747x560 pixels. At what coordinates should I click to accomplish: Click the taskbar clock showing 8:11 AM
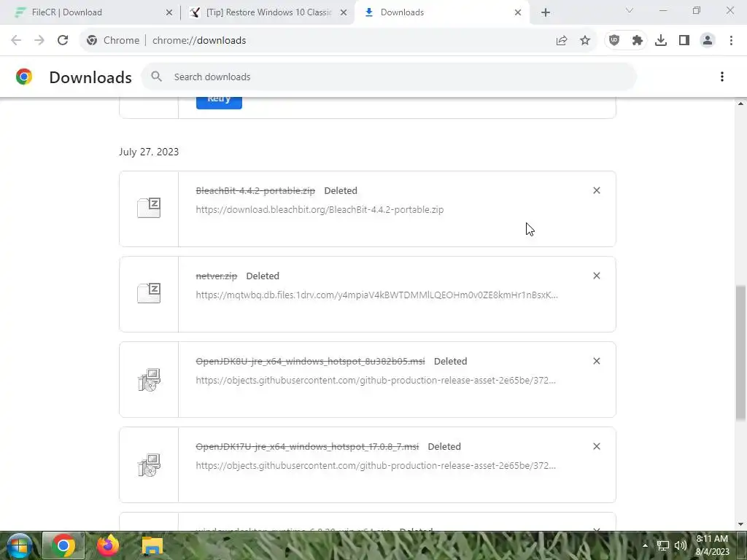pos(712,545)
